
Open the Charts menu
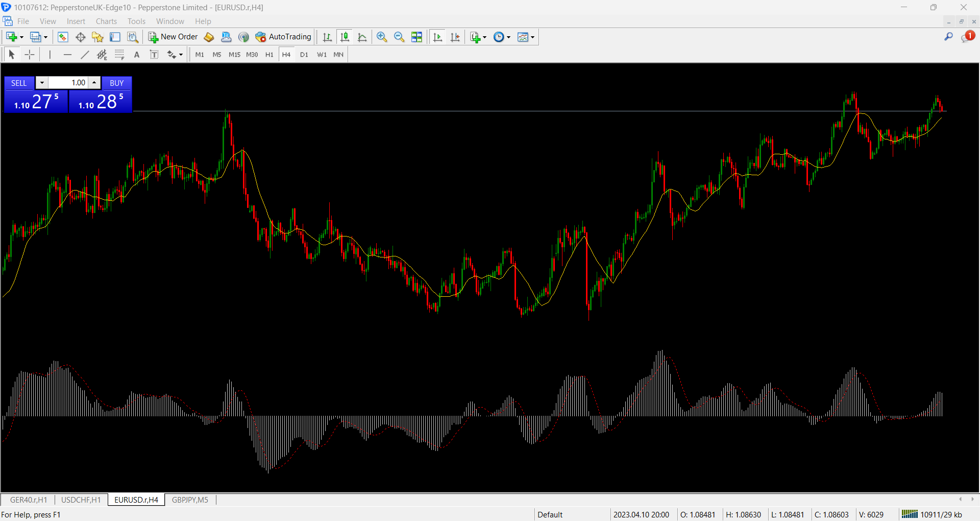106,21
